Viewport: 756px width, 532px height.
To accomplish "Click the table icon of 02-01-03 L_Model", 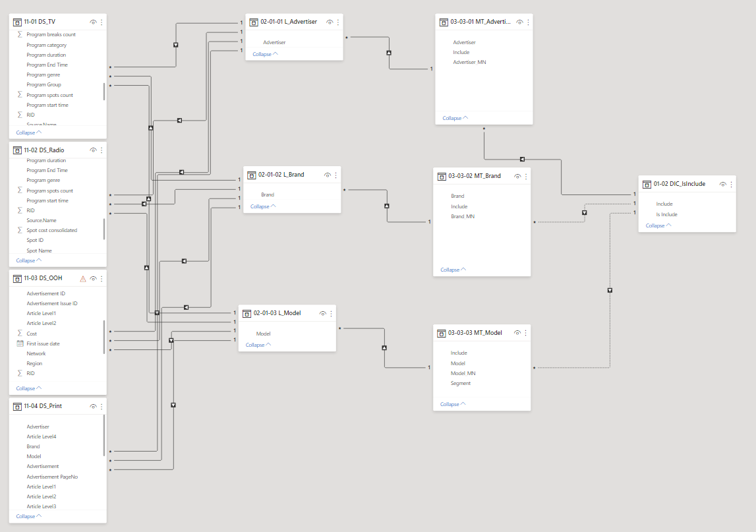I will coord(247,314).
